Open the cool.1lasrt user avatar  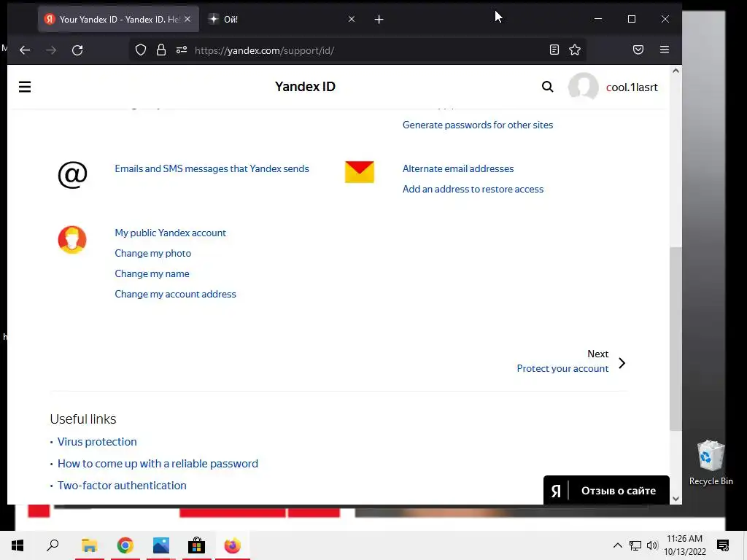coord(583,87)
